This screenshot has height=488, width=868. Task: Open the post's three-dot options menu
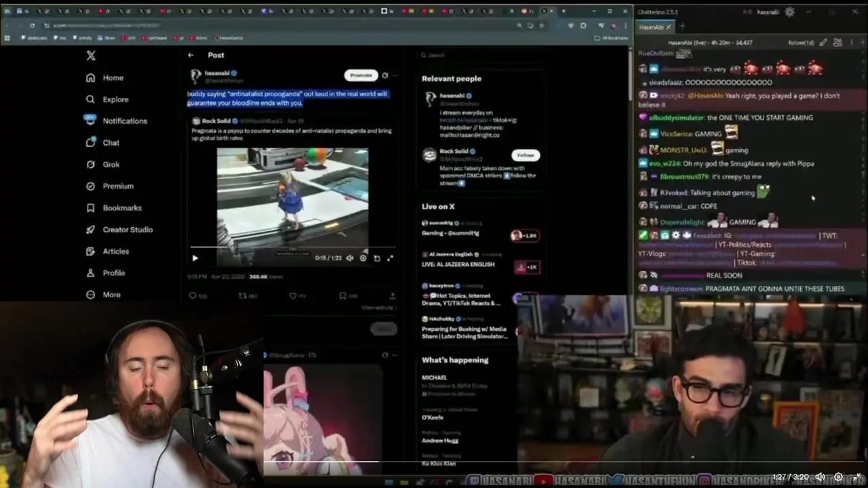(x=395, y=75)
